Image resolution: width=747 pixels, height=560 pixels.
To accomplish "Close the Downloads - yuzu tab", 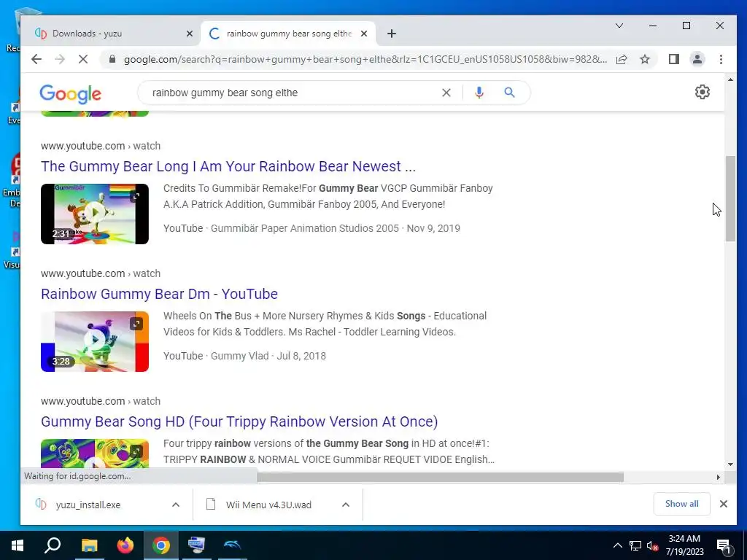I will point(189,34).
